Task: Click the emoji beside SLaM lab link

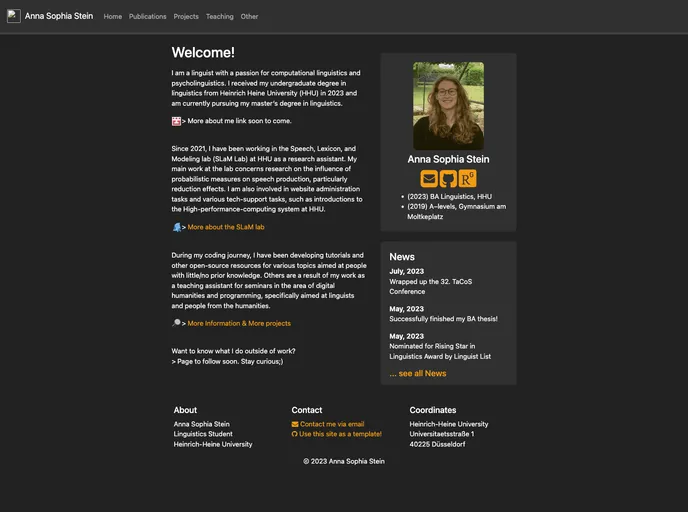Action: [176, 227]
